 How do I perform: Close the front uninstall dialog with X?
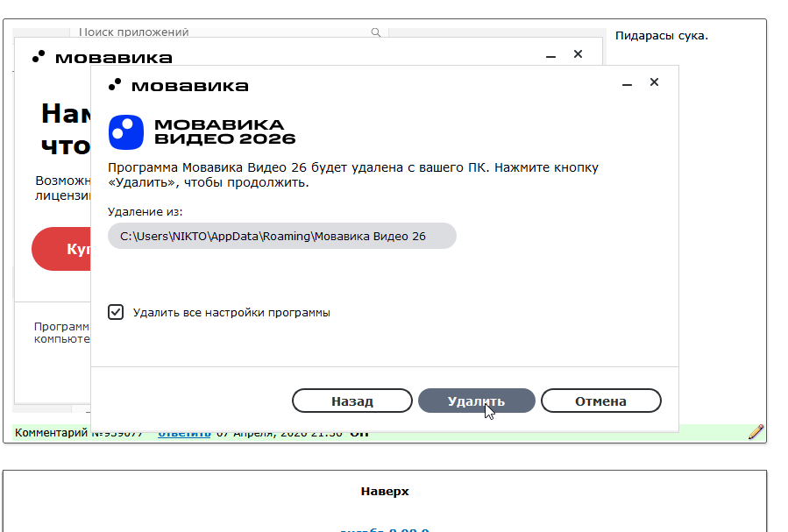[x=654, y=82]
